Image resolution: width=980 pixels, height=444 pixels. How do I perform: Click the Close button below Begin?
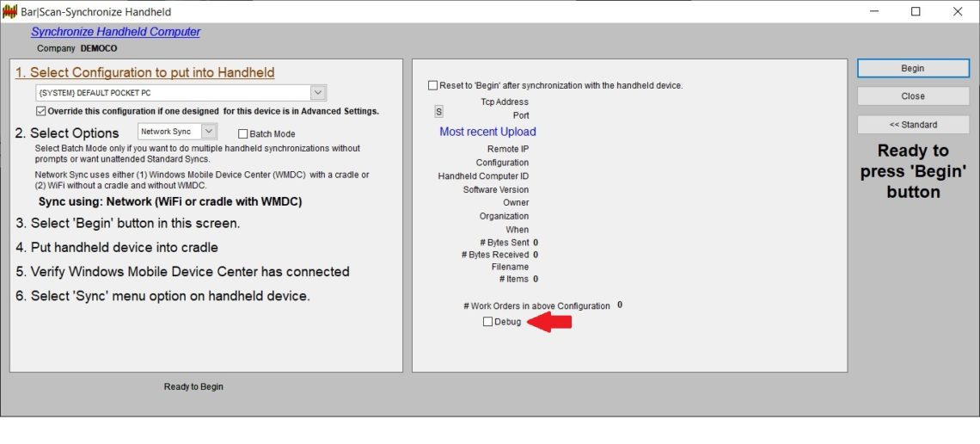click(x=912, y=96)
